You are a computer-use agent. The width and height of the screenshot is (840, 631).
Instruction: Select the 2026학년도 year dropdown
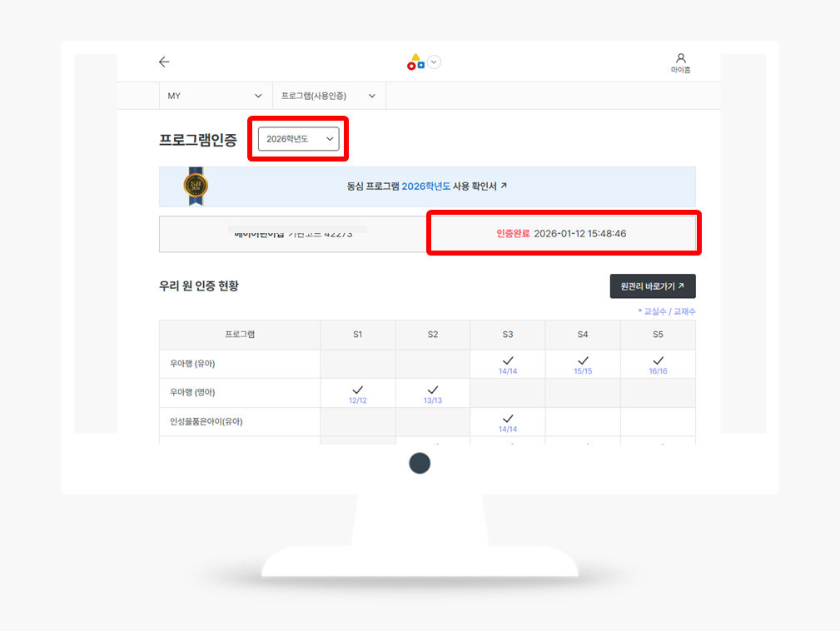(298, 139)
